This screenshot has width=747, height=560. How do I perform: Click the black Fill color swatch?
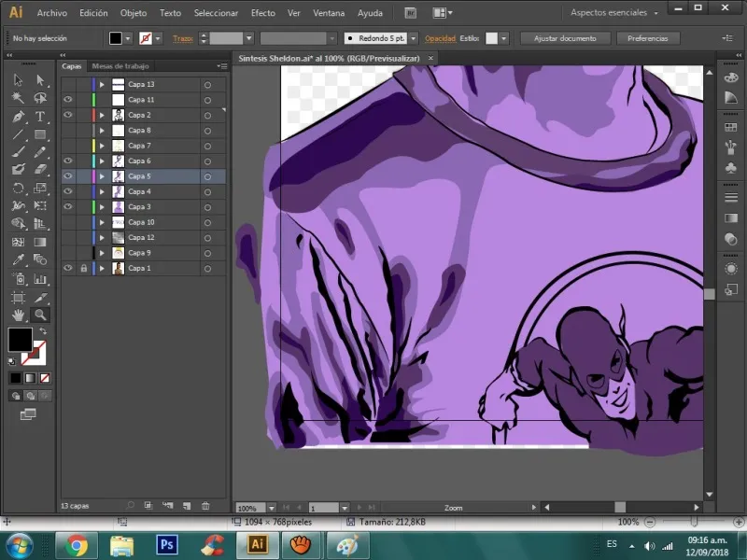coord(20,339)
